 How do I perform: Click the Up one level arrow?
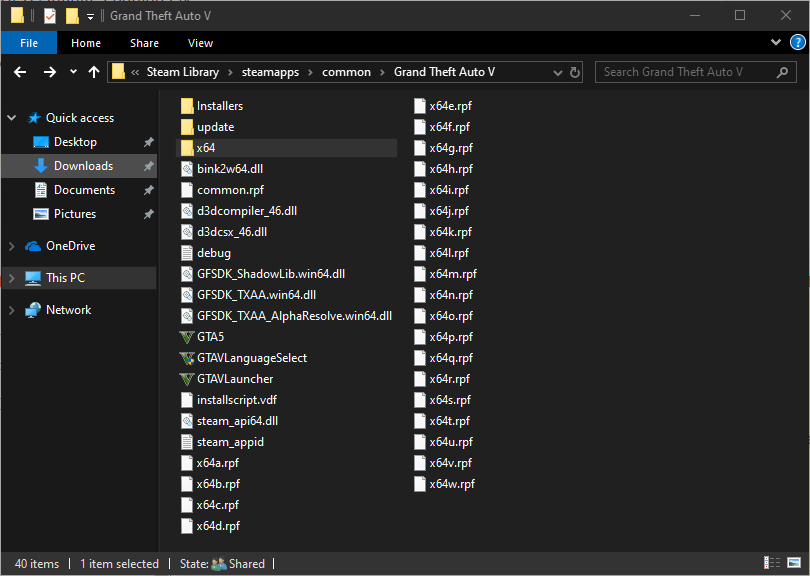pos(95,72)
